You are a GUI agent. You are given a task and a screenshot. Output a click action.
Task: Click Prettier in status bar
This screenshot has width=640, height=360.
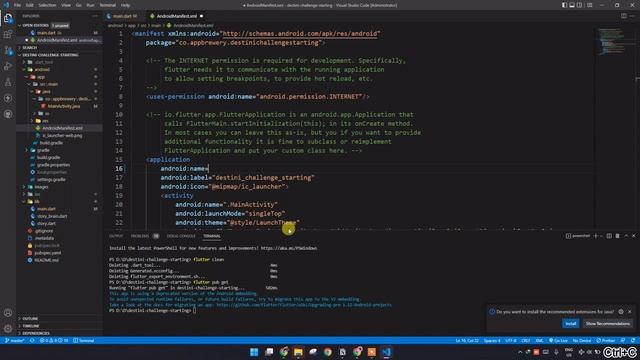point(606,340)
